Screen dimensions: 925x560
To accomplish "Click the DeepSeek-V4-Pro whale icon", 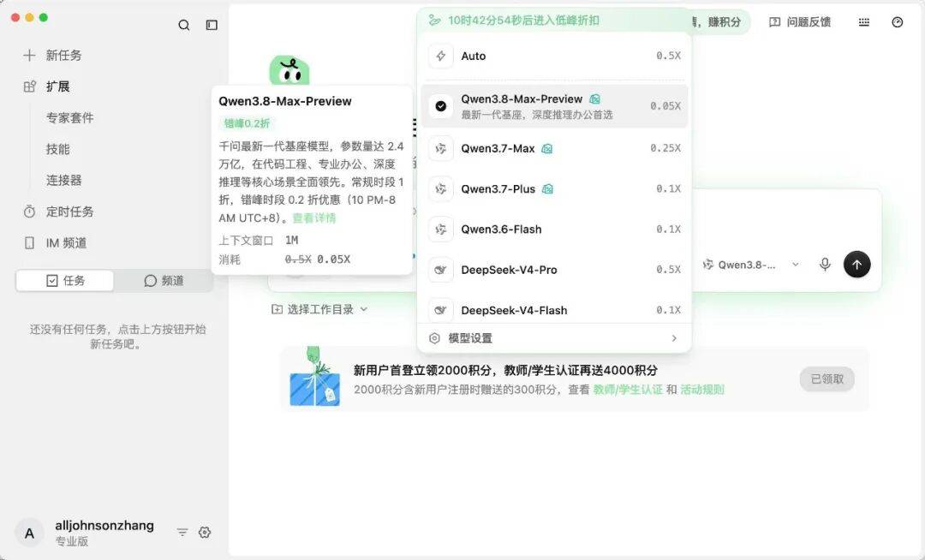I will click(441, 270).
